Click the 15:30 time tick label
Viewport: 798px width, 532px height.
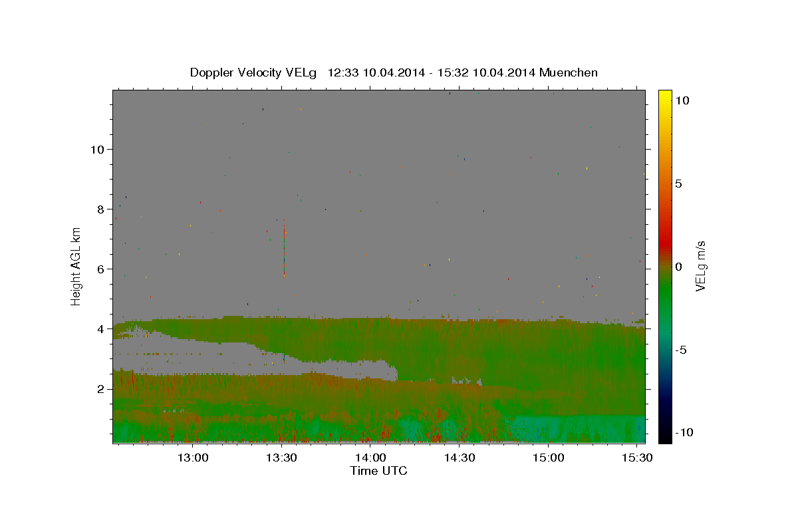636,458
